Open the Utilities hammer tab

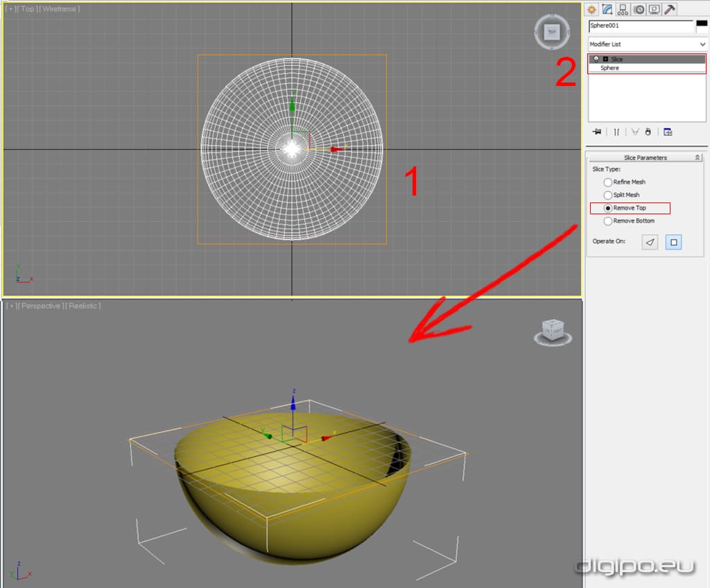coord(670,9)
